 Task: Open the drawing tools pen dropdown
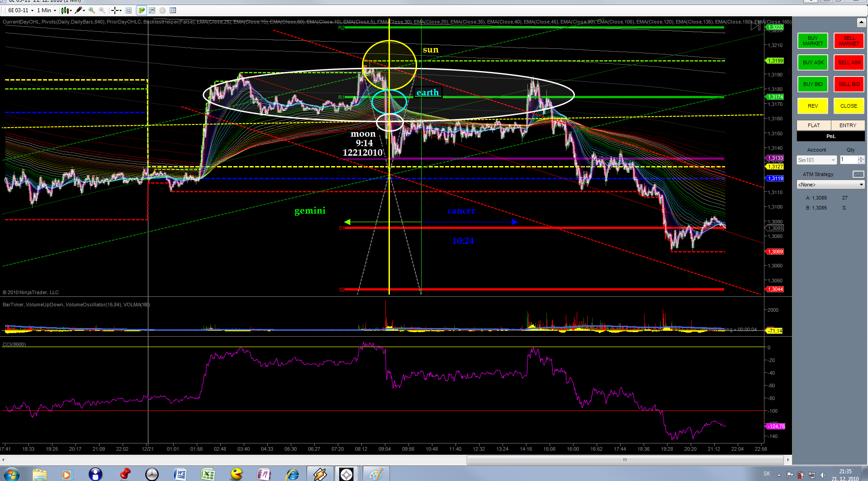pyautogui.click(x=80, y=10)
